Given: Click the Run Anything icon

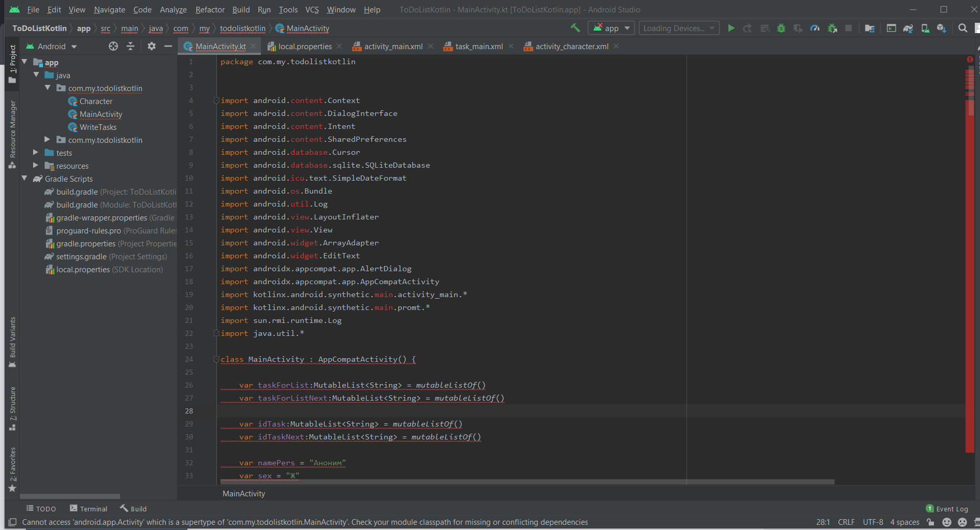Looking at the screenshot, I should [x=891, y=28].
